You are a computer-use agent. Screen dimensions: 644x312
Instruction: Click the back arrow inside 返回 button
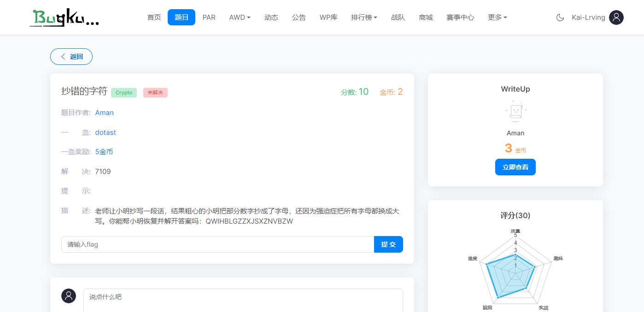(63, 56)
